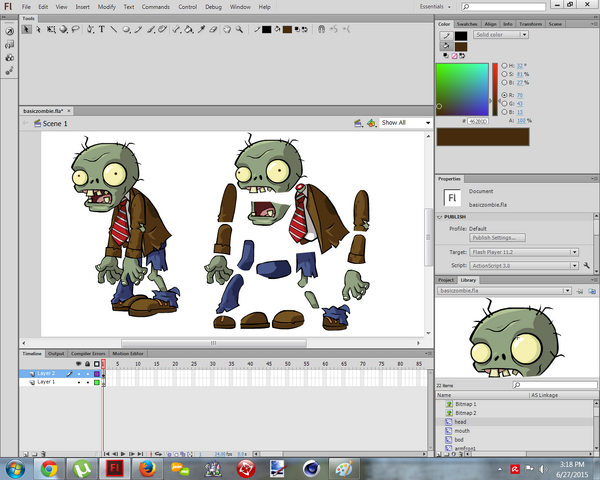Viewport: 600px width, 480px height.
Task: Open the Color panel options menu
Action: (x=594, y=24)
